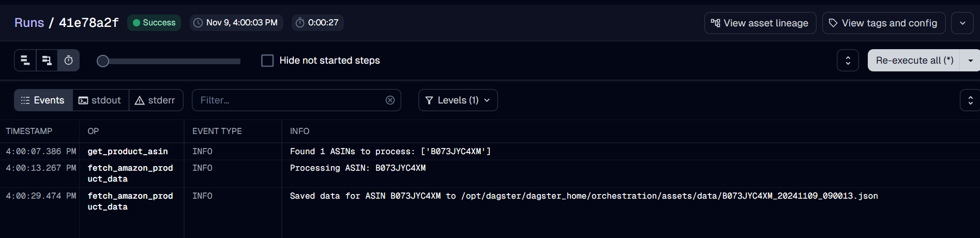
Task: Expand the Gantt chart panel with the up-down arrows
Action: point(848,61)
